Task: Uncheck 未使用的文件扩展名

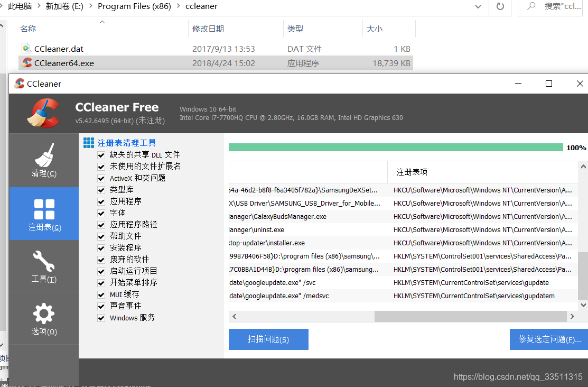Action: pyautogui.click(x=101, y=167)
